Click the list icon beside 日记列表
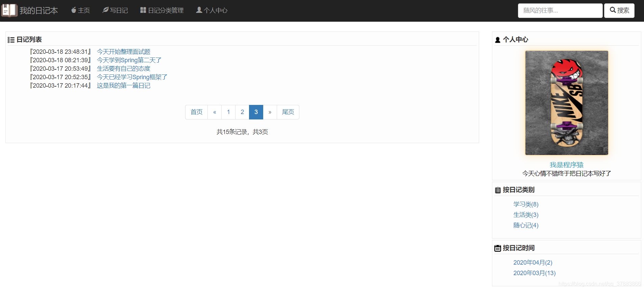This screenshot has height=290, width=644. tap(11, 40)
